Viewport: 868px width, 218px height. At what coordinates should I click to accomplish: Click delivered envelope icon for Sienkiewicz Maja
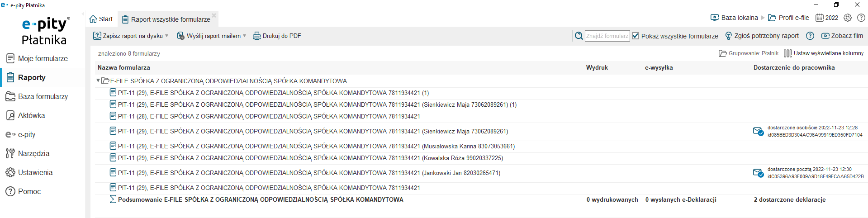pos(758,132)
